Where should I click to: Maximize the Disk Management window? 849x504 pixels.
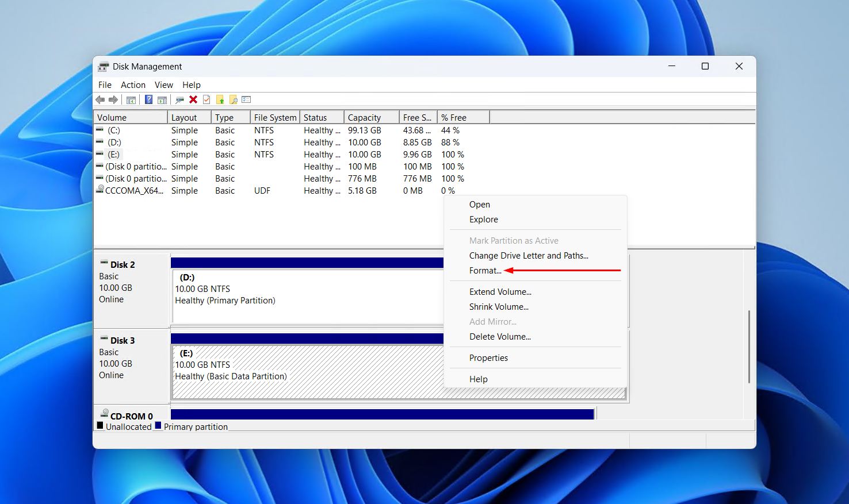[705, 67]
